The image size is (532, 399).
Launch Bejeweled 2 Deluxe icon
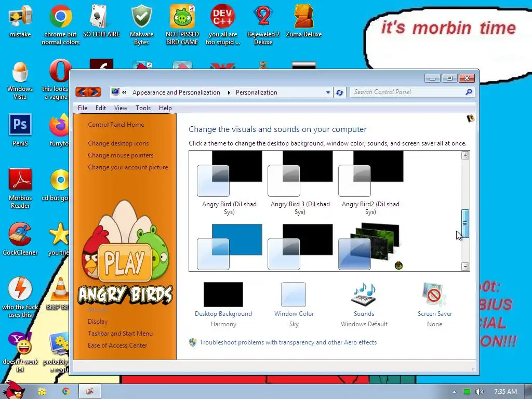point(263,16)
